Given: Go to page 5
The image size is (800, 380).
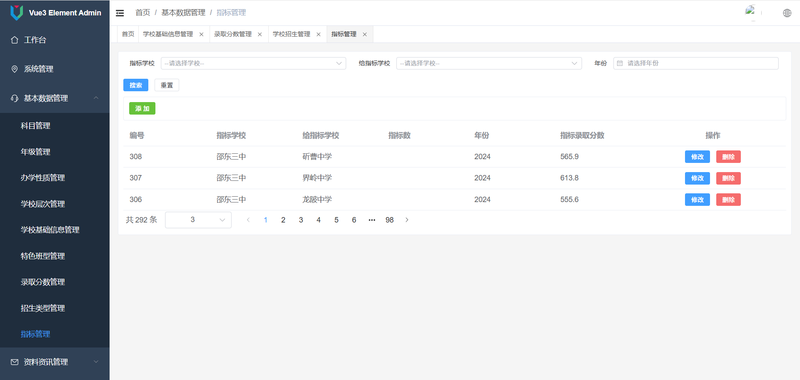Looking at the screenshot, I should (x=336, y=220).
